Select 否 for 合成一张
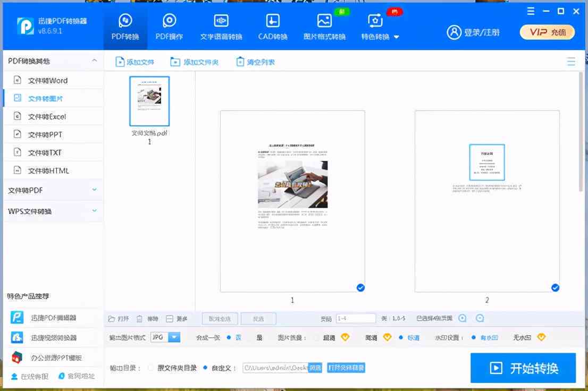588x391 pixels. pos(234,337)
